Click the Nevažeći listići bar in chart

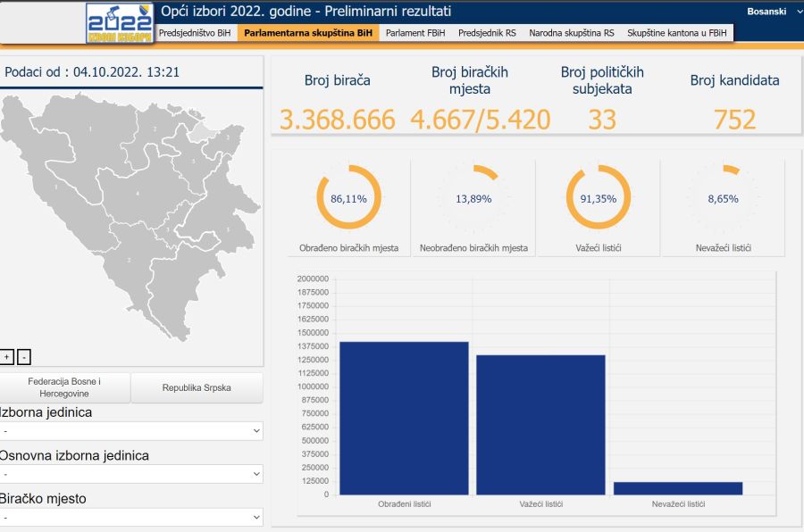click(678, 488)
